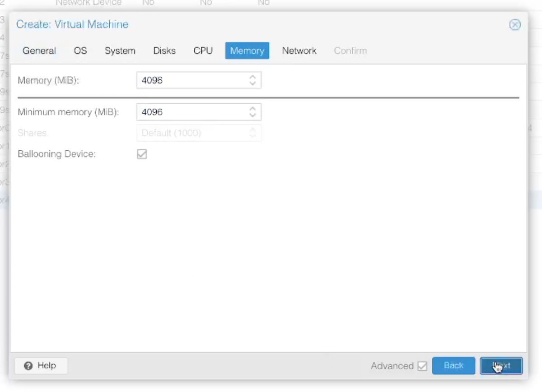
Task: Switch to the General tab
Action: (x=39, y=51)
